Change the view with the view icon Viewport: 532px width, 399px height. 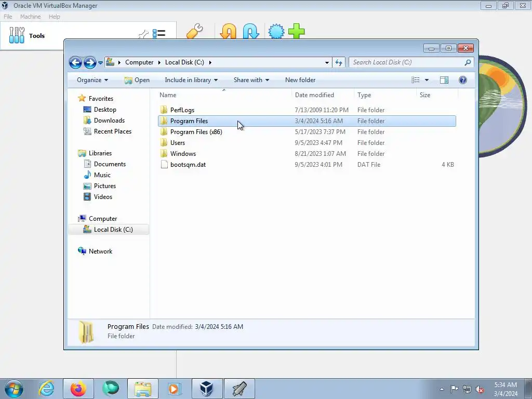coord(415,80)
